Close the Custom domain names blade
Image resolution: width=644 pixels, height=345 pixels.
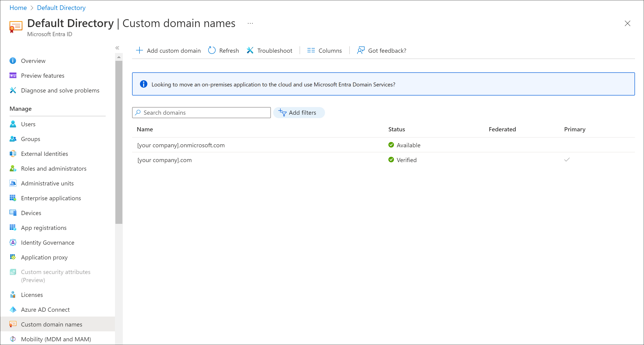point(628,23)
